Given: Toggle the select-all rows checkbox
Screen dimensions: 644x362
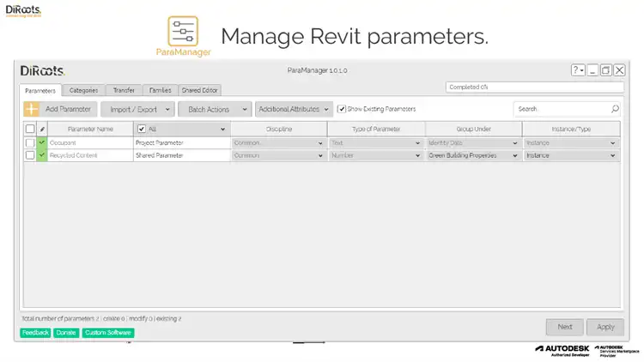Looking at the screenshot, I should coord(30,129).
